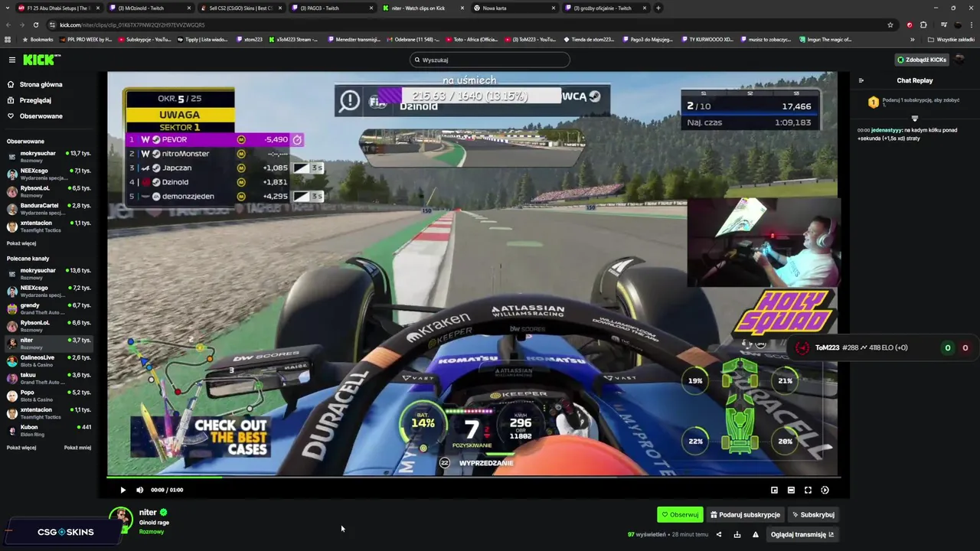Go to the KICK logo homepage
Image resolution: width=980 pixels, height=551 pixels.
[41, 60]
